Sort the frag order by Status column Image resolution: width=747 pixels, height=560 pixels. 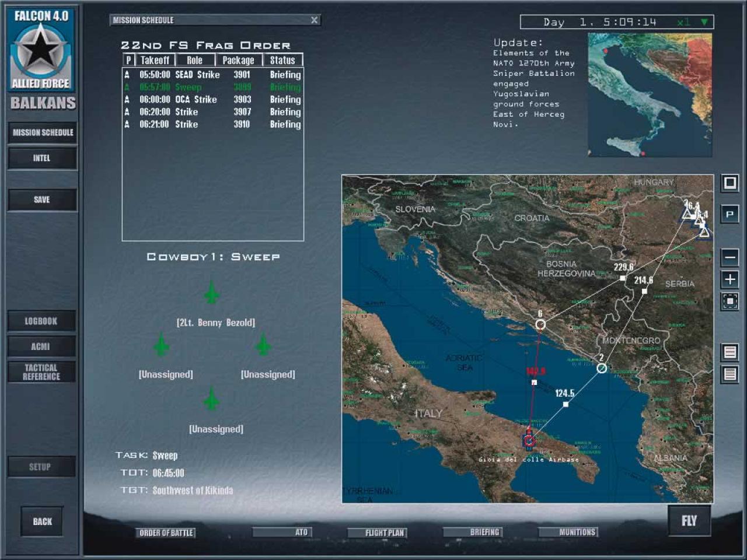point(282,60)
